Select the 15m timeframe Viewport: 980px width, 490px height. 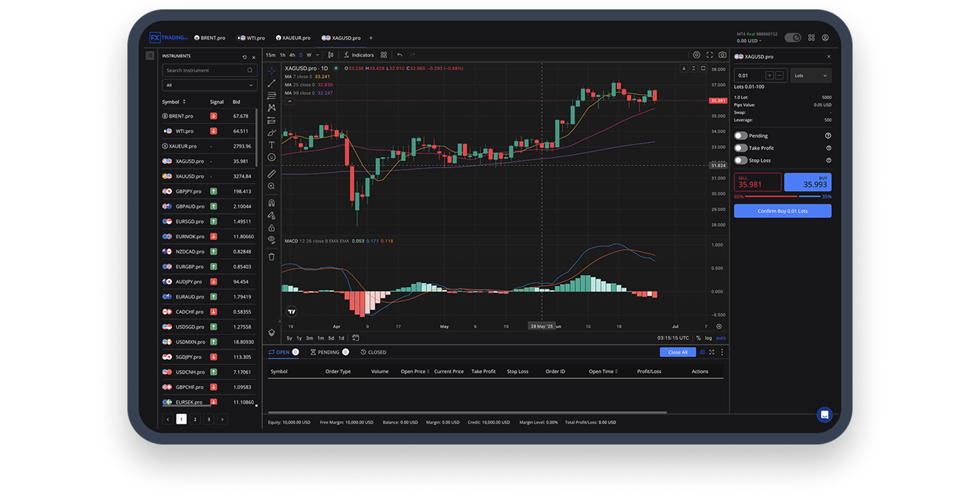point(270,55)
